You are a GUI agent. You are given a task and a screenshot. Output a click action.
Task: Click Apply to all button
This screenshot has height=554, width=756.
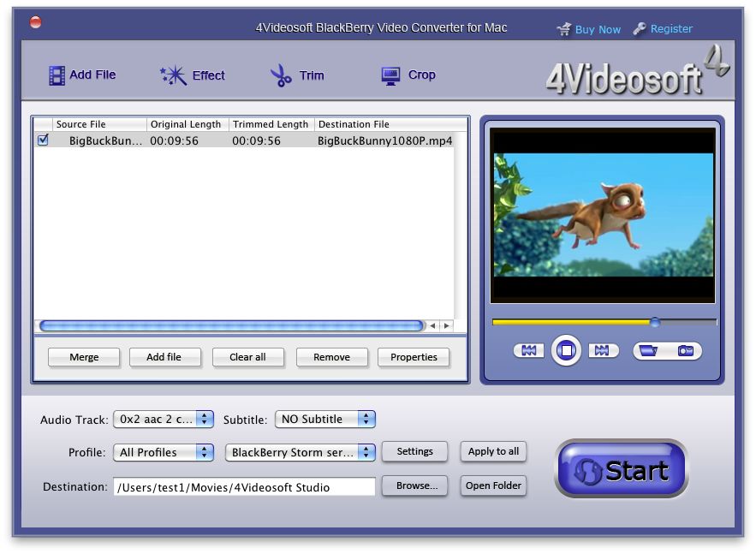[x=493, y=452]
